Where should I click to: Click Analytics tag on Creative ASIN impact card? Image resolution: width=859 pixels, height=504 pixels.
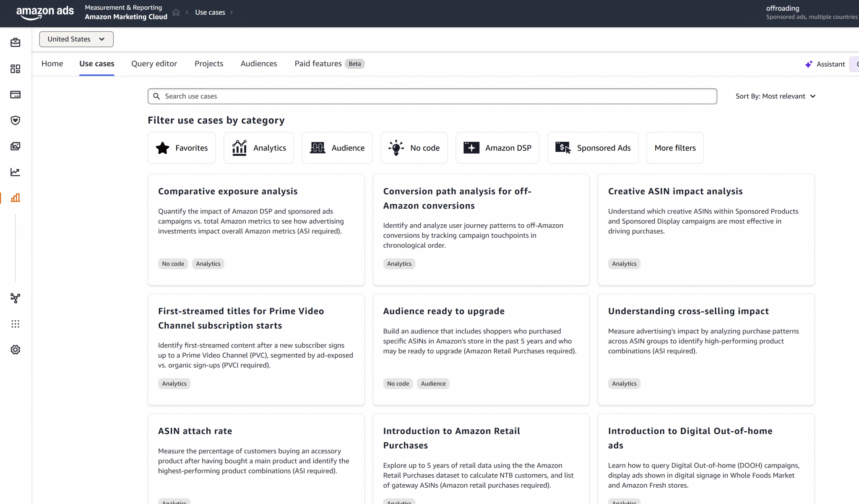(624, 264)
